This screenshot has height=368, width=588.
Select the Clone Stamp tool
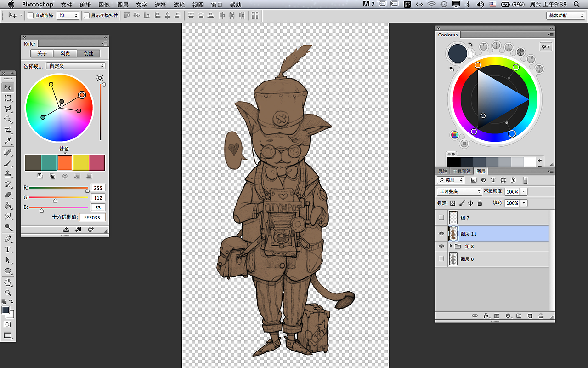(8, 174)
